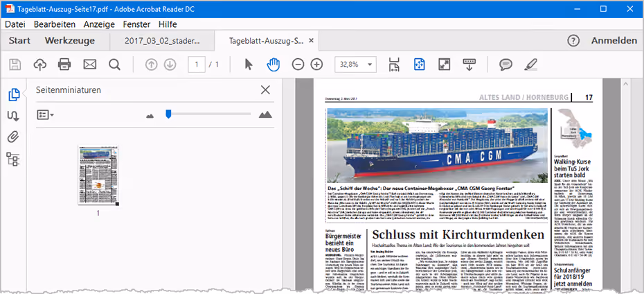Click the ALTES LAND / HORNEBURG header

point(524,98)
